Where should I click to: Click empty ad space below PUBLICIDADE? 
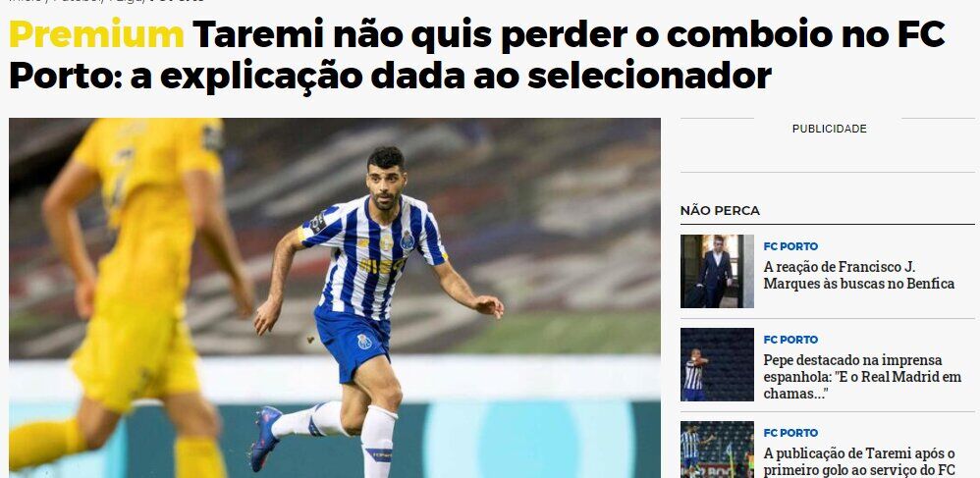click(x=827, y=154)
